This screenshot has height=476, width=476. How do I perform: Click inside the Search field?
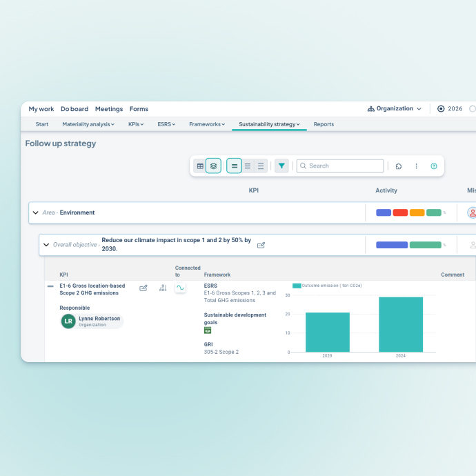[340, 166]
